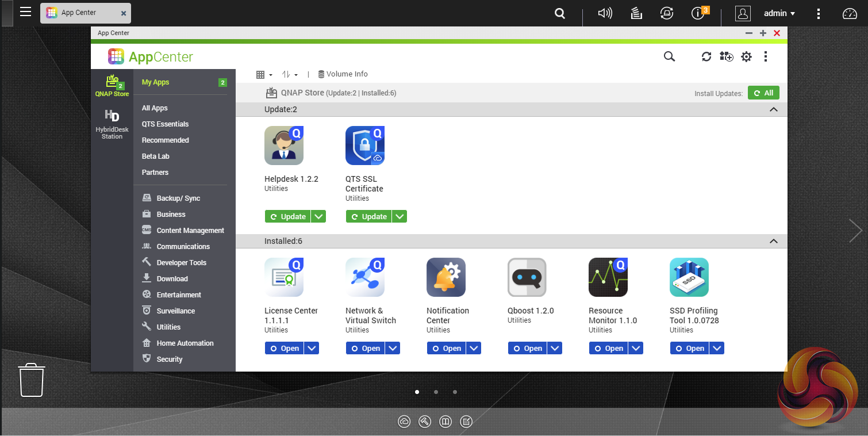Open the QTS main menu hamburger icon

coord(25,12)
